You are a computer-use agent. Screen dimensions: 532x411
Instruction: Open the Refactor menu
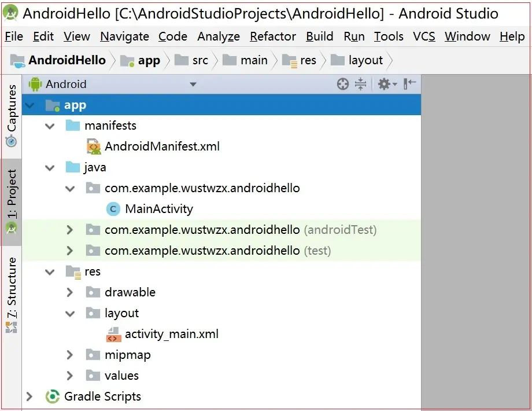273,36
